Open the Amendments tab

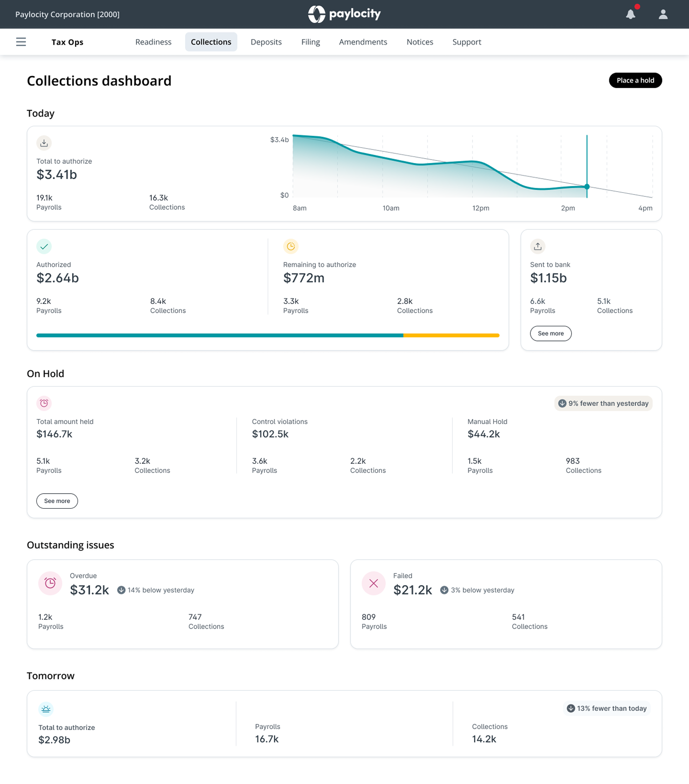tap(363, 42)
